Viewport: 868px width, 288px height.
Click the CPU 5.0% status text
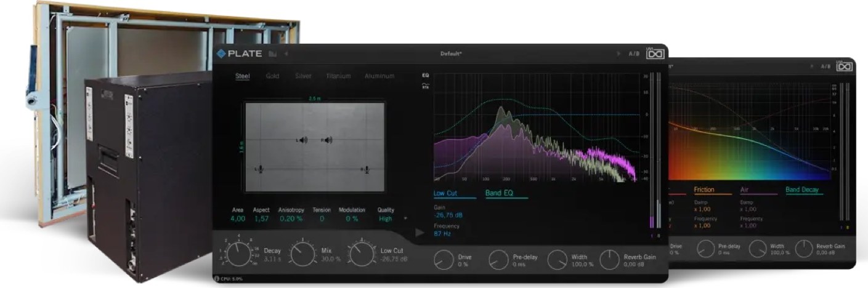(x=233, y=279)
